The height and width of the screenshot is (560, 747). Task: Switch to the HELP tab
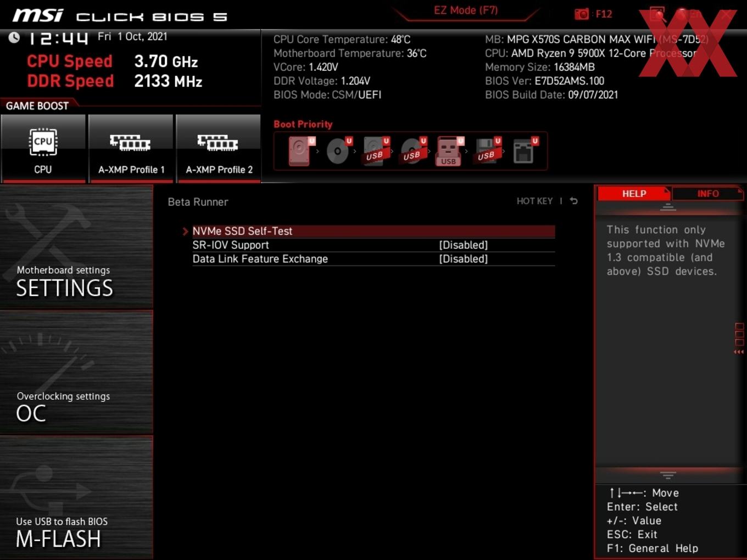[634, 193]
